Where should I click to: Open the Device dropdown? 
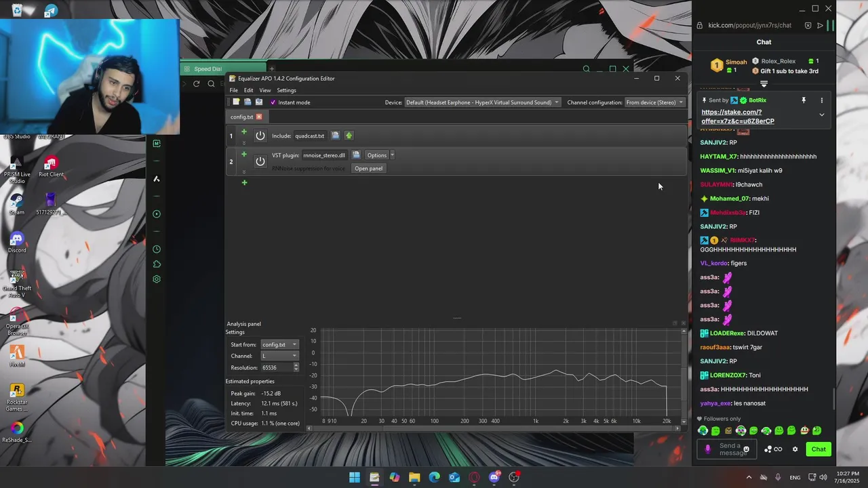(x=482, y=102)
